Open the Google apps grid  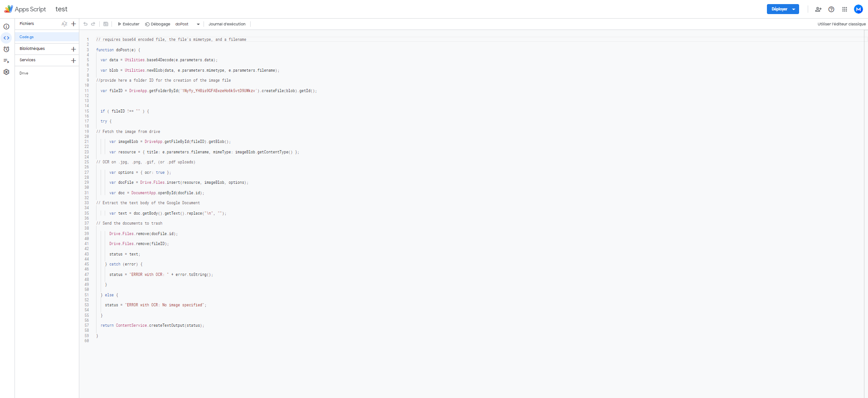point(844,9)
